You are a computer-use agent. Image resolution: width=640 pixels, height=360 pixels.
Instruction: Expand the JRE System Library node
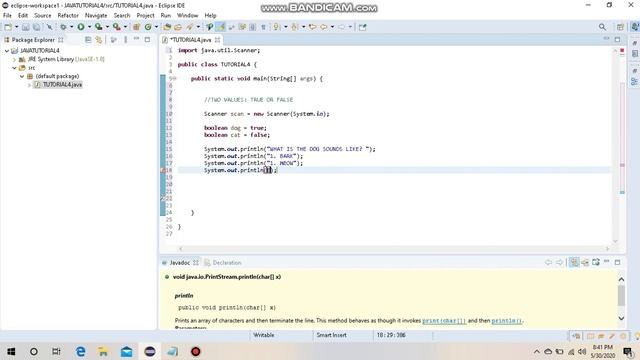15,59
